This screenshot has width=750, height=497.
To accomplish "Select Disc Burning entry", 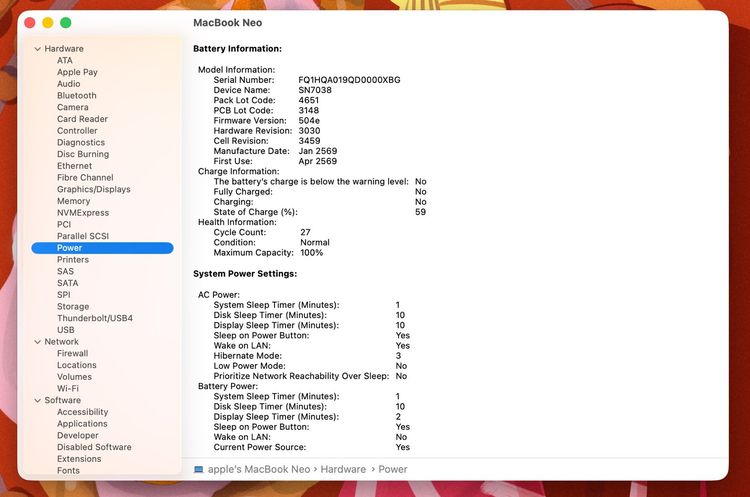I will pos(83,154).
